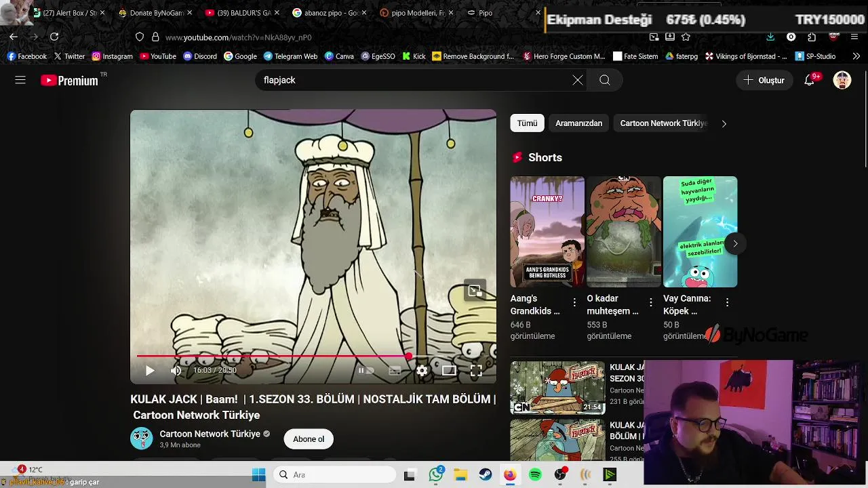Switch to the Alert Box browser tab
Screen dimensions: 868x488
coord(70,13)
